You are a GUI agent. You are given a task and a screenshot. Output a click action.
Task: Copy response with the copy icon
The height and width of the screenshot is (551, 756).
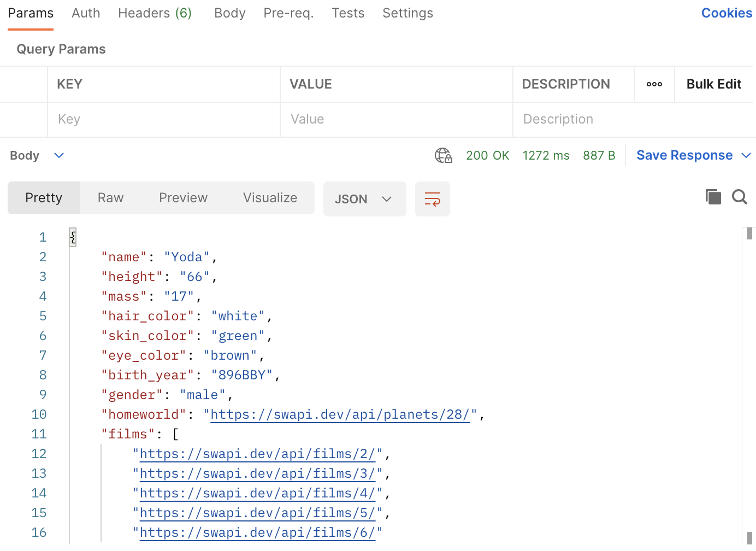[713, 197]
